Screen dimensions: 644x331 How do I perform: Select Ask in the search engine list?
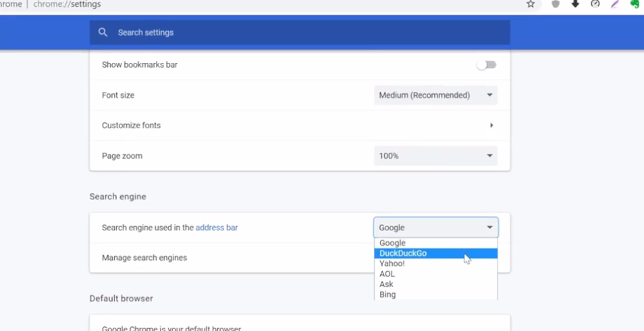(436, 284)
